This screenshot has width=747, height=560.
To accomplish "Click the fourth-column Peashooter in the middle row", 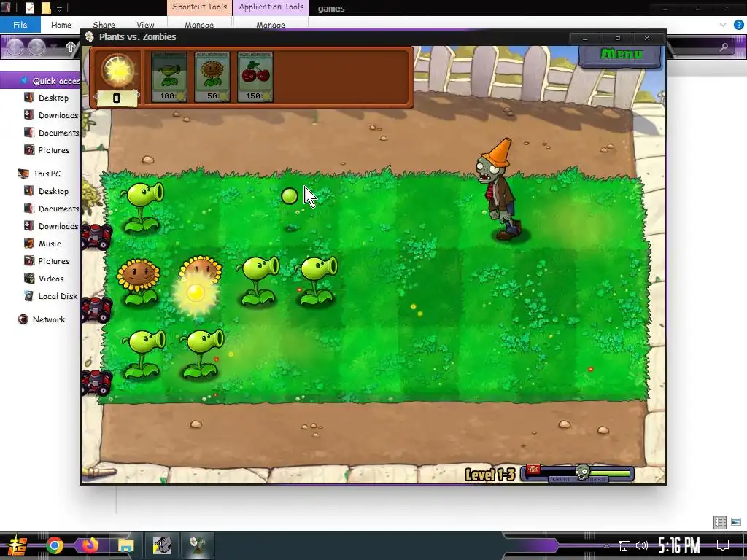I will click(316, 281).
